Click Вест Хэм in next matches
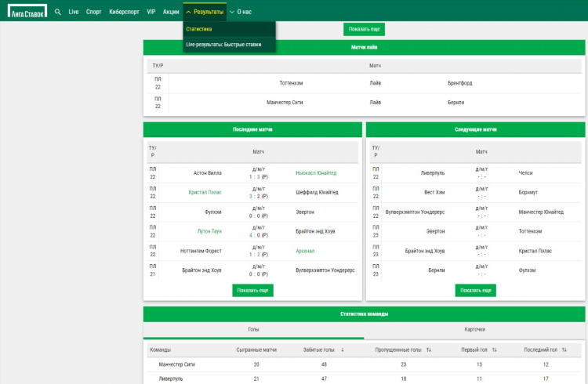Viewport: 588px width, 384px height. point(434,192)
